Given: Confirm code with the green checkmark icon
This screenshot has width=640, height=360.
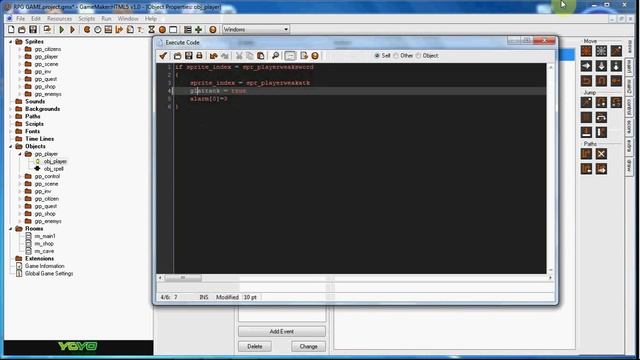Looking at the screenshot, I should (x=163, y=56).
